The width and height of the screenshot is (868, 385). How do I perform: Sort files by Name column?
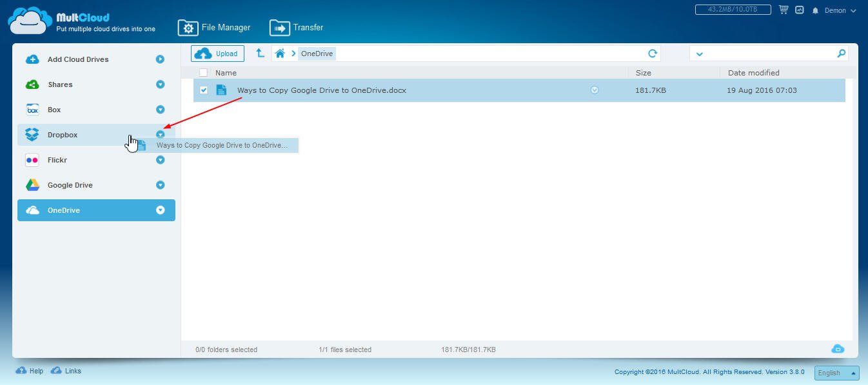click(x=226, y=73)
